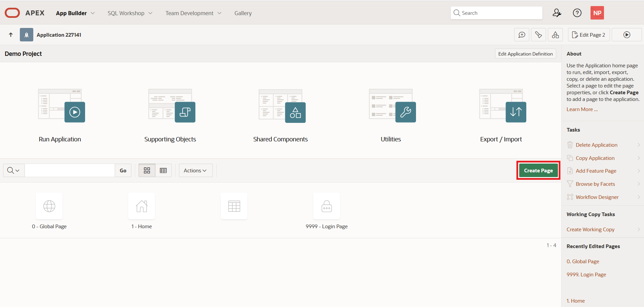Run the application via the play button
The width and height of the screenshot is (644, 307).
pos(627,35)
